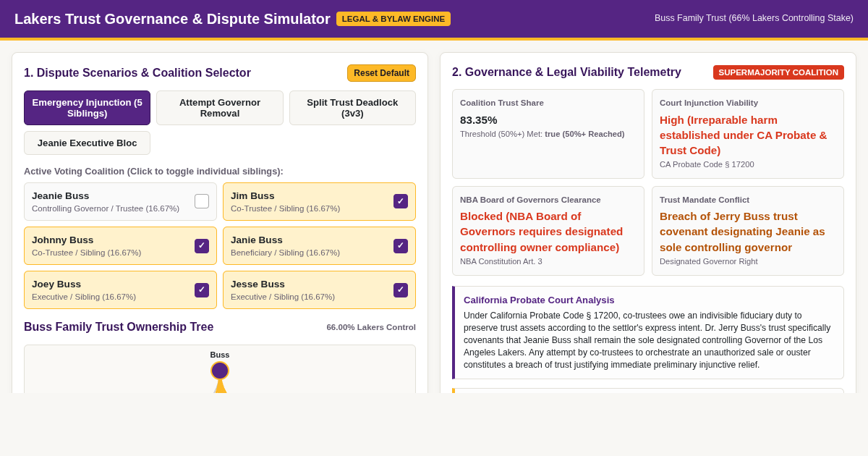The image size is (868, 456).
Task: Click the SUPERMAJORITY COALITION badge
Action: (x=778, y=72)
